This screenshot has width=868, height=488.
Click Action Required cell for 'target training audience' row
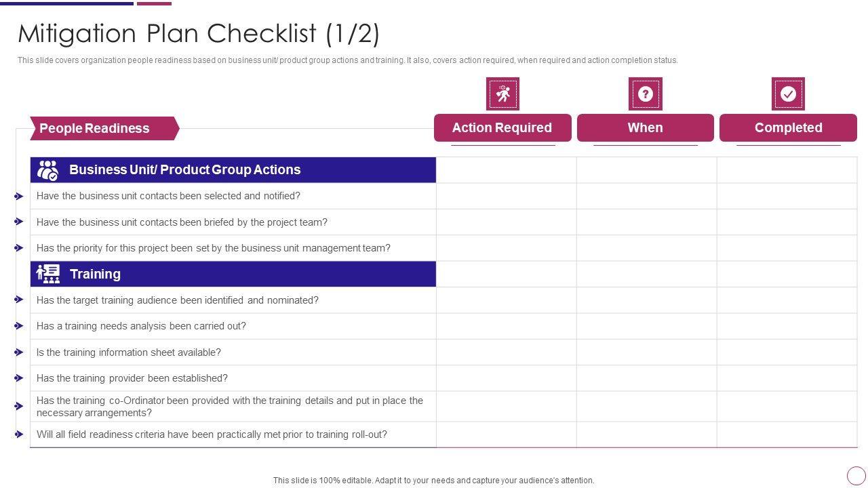click(506, 300)
